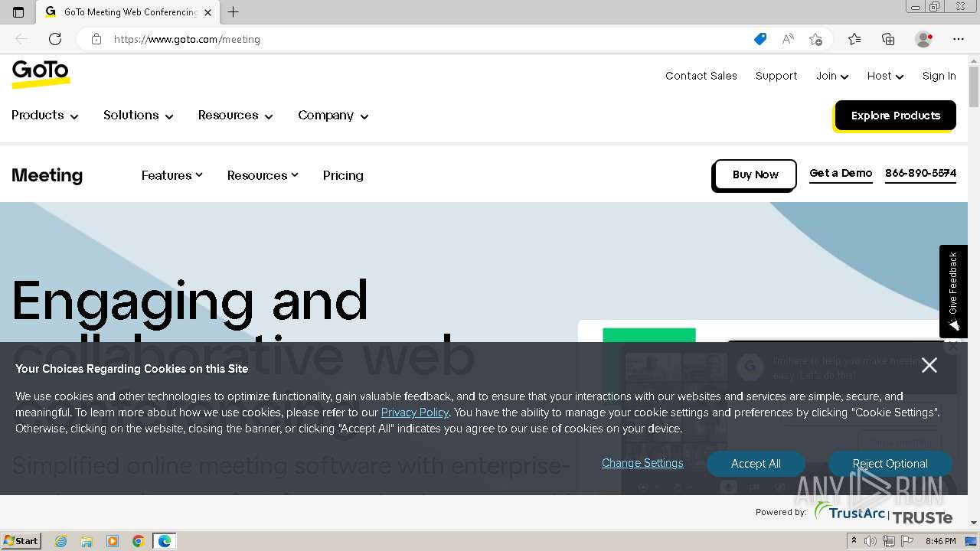The image size is (980, 551).
Task: Show hidden tray icons arrow
Action: pos(854,541)
